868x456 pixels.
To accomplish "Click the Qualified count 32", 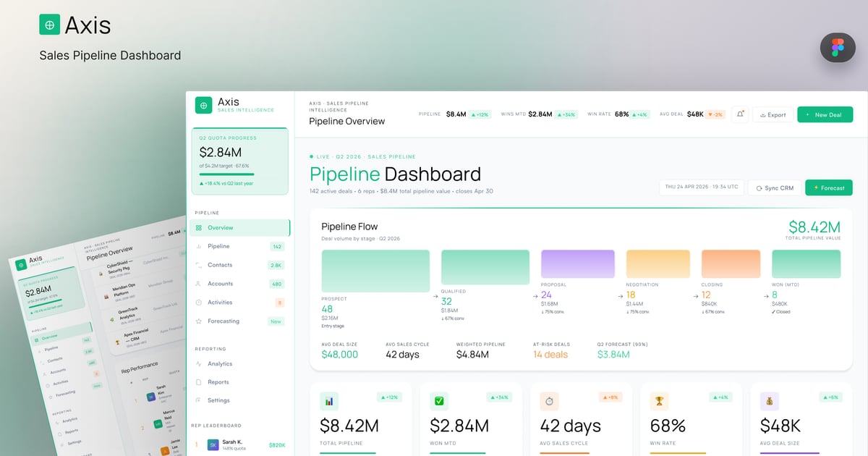I will (446, 301).
